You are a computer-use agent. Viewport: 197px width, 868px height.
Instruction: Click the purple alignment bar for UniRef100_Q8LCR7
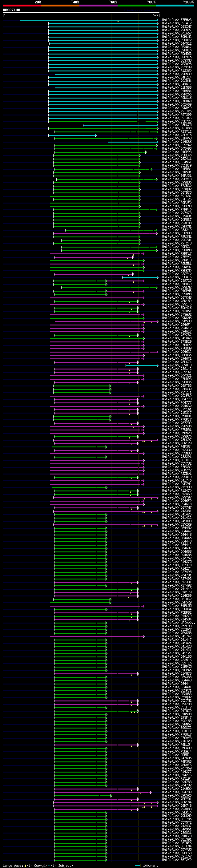click(x=106, y=440)
